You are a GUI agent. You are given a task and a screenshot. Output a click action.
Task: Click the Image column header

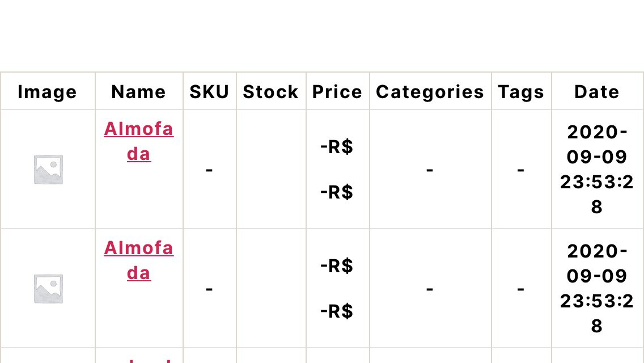click(47, 92)
